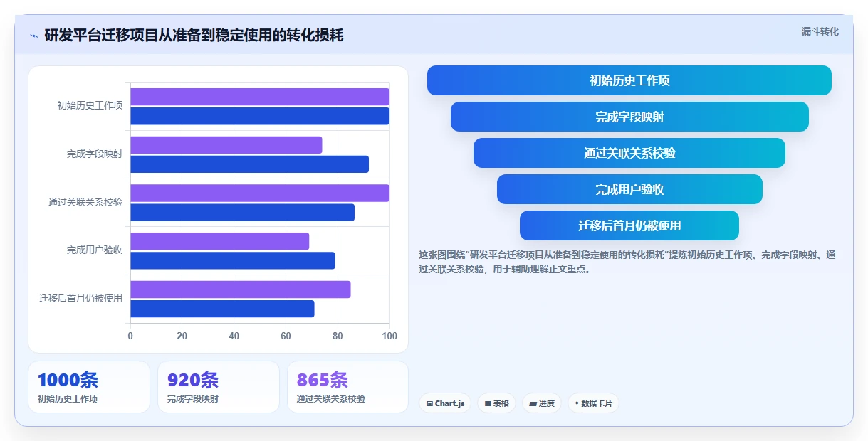Viewport: 868px width, 441px height.
Task: Select the 进度 tag chip
Action: coord(542,403)
